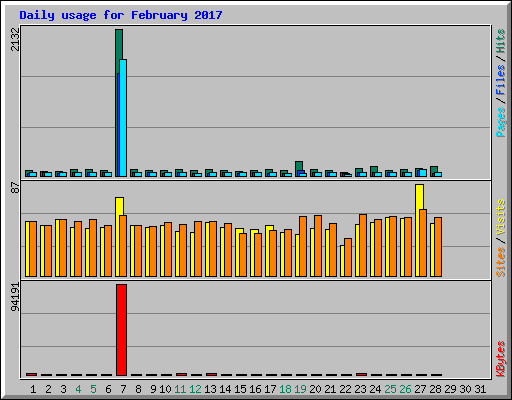Click the 'Daily usage for February 2017' title

coord(121,15)
